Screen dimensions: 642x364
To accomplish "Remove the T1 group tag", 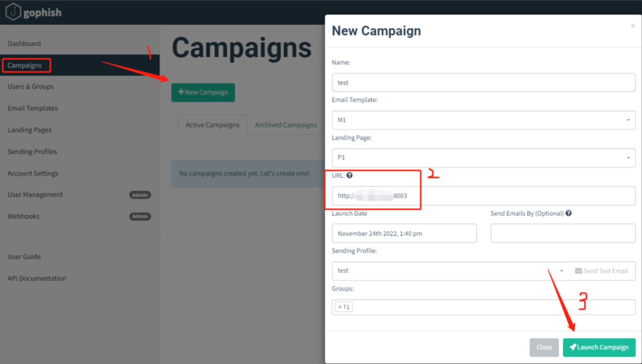I will [340, 307].
